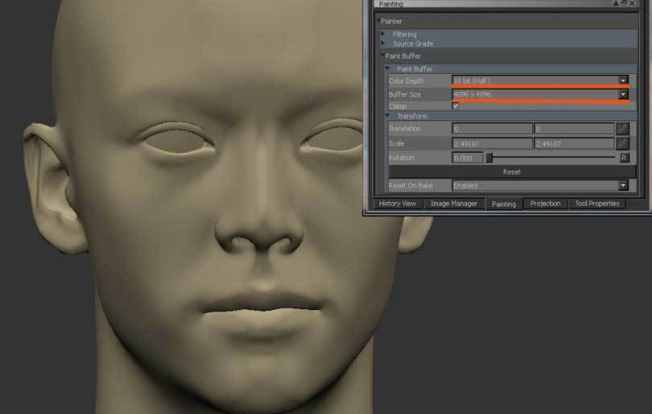Image resolution: width=652 pixels, height=414 pixels.
Task: Collapse the Transform section
Action: coord(388,116)
